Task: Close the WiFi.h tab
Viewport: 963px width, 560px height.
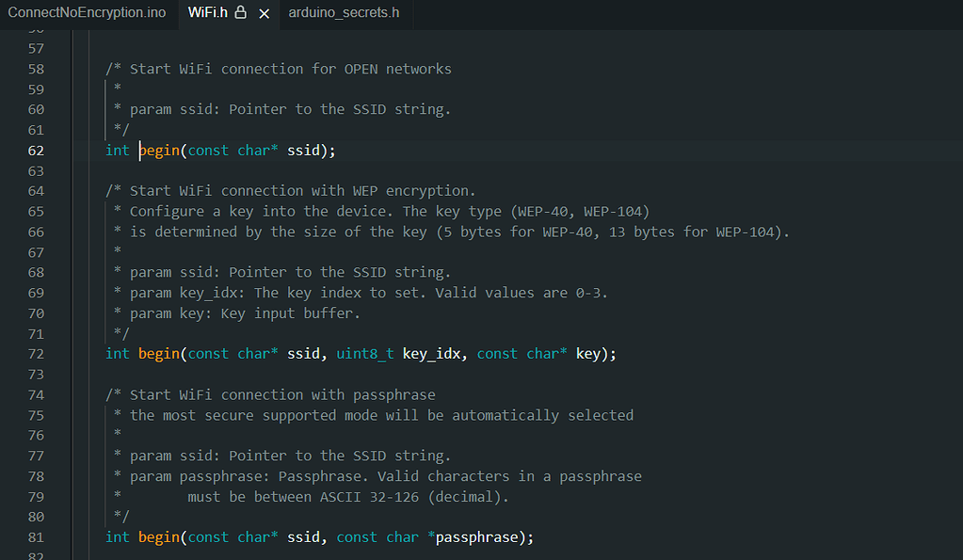Action: 265,13
